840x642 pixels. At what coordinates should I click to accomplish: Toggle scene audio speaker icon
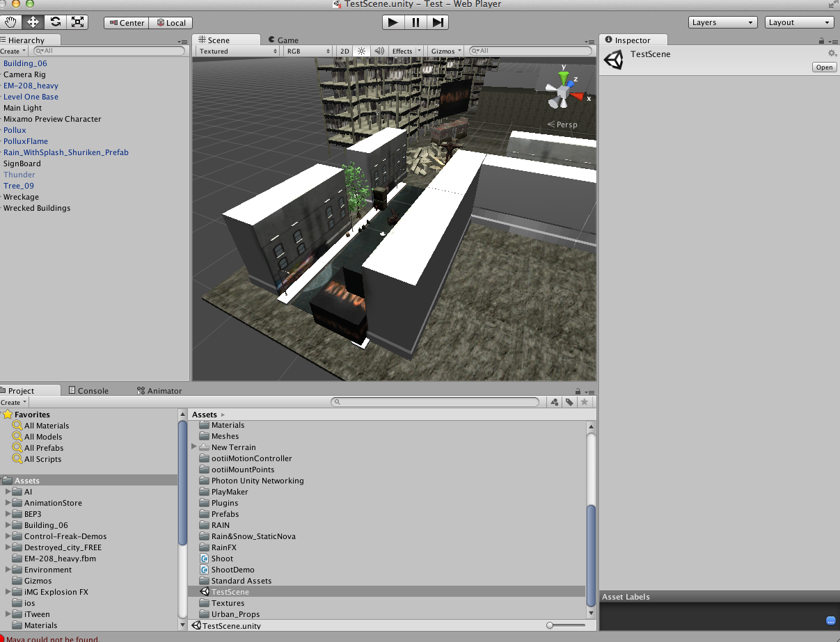point(379,51)
